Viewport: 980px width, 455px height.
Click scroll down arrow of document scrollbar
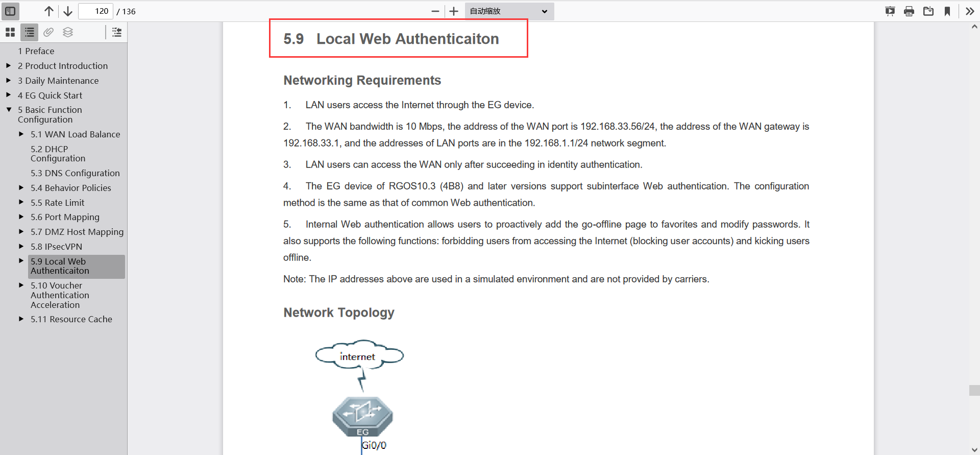click(974, 450)
